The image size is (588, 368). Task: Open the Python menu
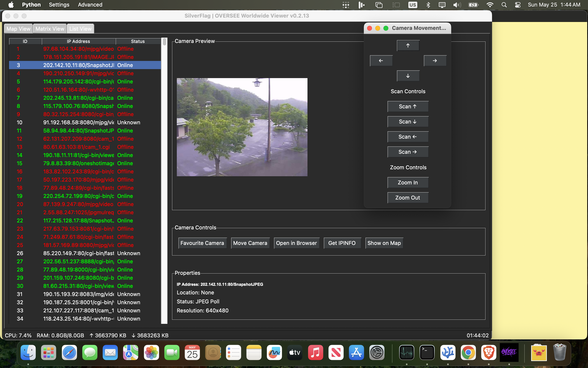coord(31,5)
